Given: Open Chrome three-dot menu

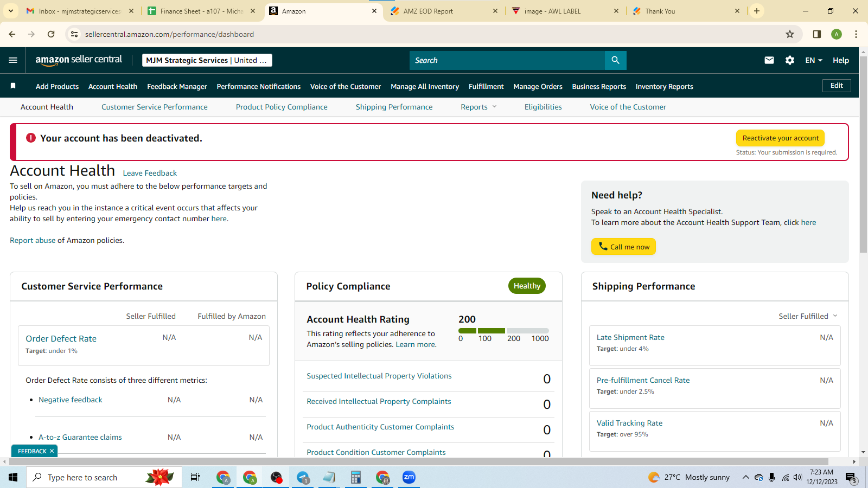Looking at the screenshot, I should 856,34.
